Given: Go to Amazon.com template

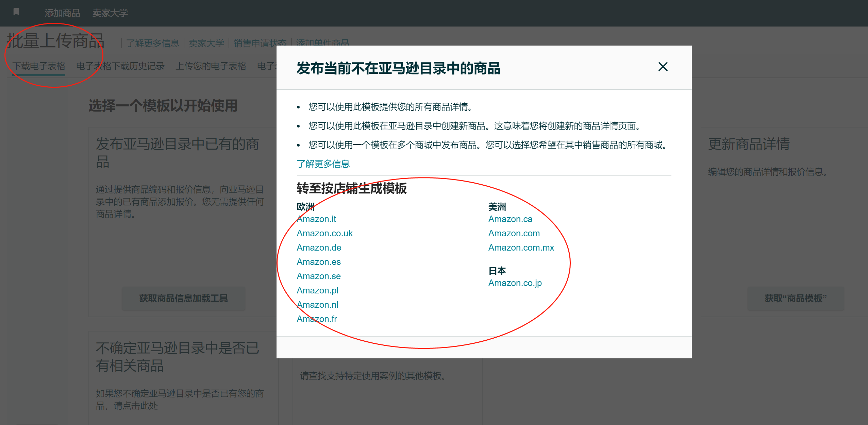Looking at the screenshot, I should 514,233.
